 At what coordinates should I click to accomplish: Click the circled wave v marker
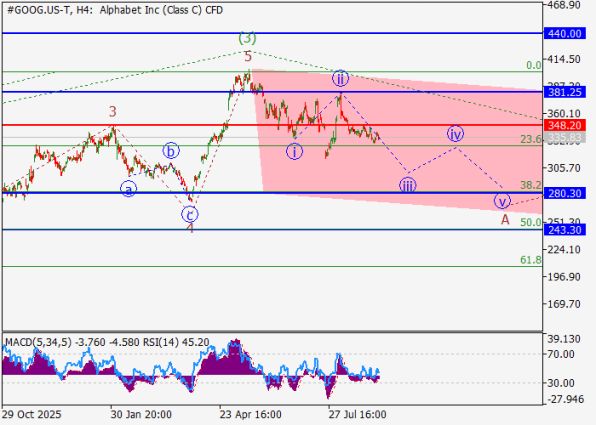pos(502,201)
